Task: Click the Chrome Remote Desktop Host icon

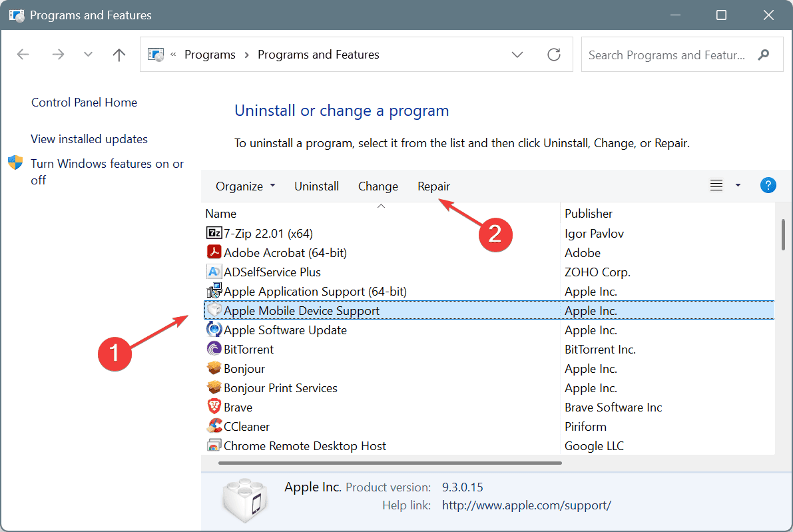Action: (214, 445)
